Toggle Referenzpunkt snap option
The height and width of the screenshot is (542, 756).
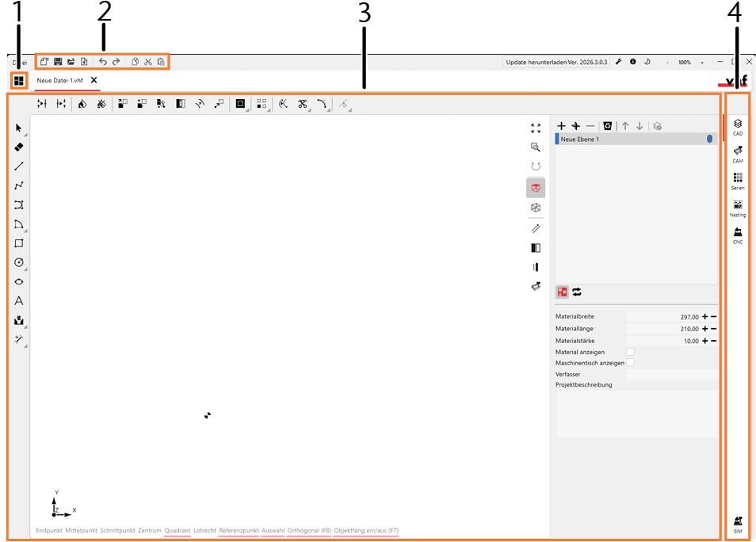[x=239, y=530]
